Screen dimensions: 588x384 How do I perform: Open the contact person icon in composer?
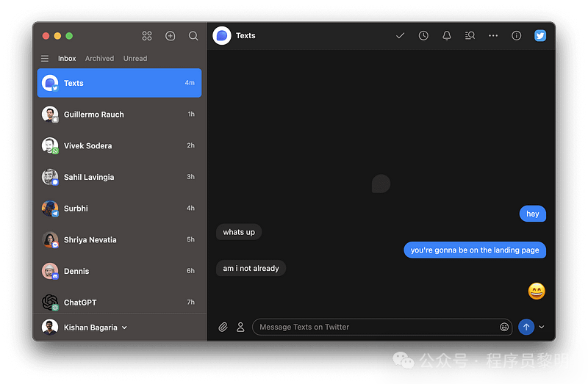(240, 327)
